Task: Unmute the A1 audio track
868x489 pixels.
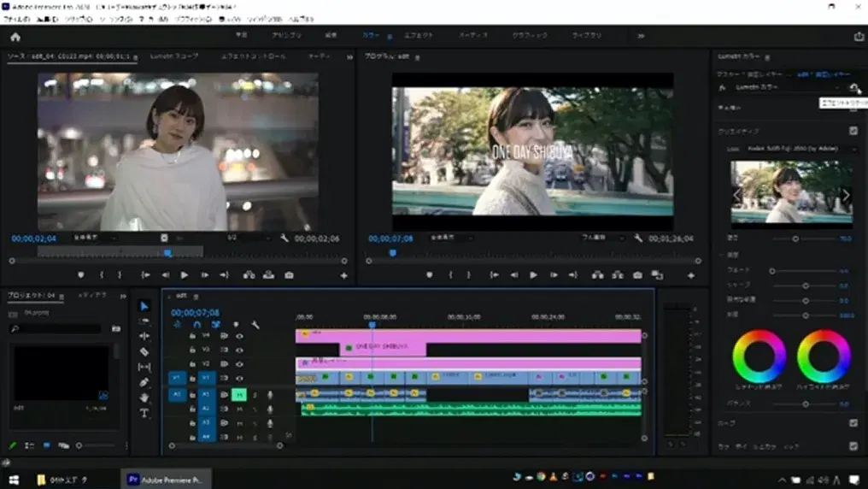Action: click(x=239, y=395)
